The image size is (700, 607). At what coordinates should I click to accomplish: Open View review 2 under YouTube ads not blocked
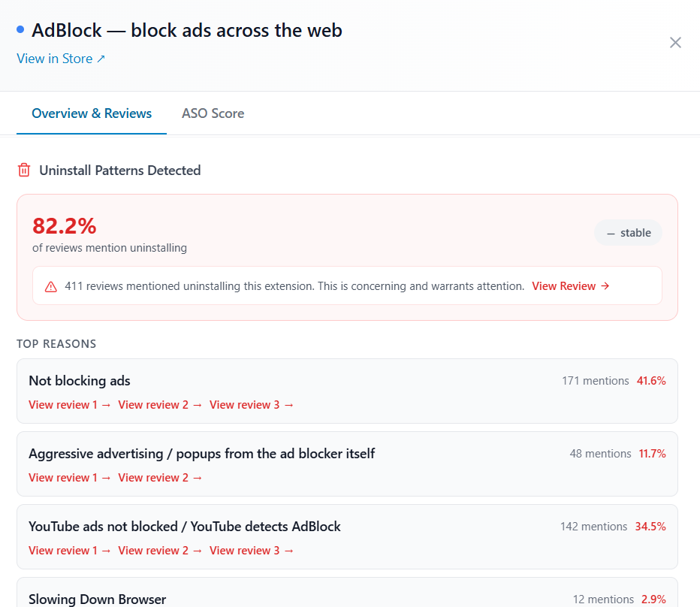pos(160,550)
